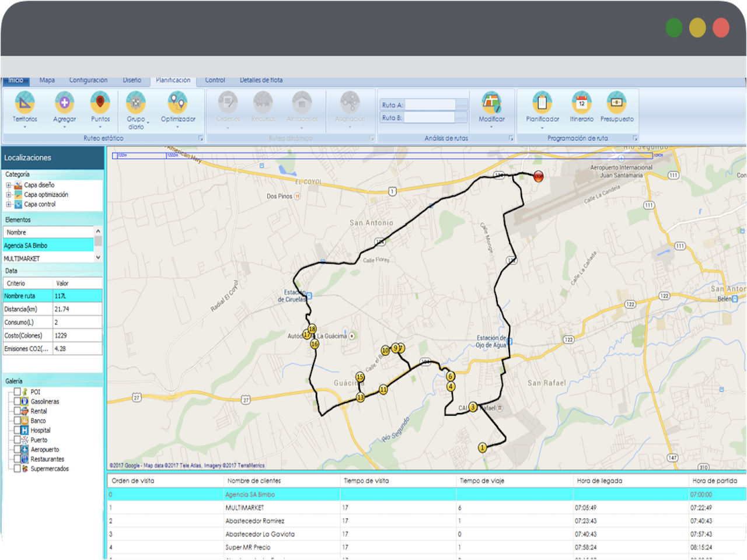Select the MULTIMARKET element in list
The height and width of the screenshot is (560, 747).
48,258
